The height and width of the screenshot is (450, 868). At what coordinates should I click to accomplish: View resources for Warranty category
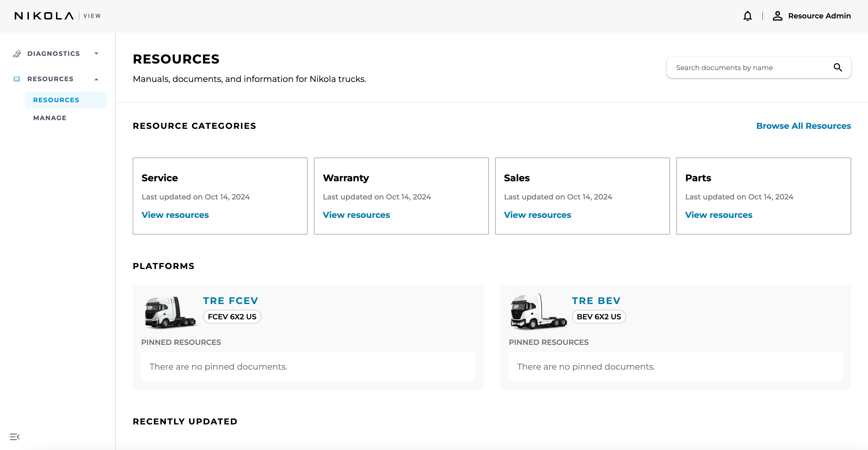356,215
